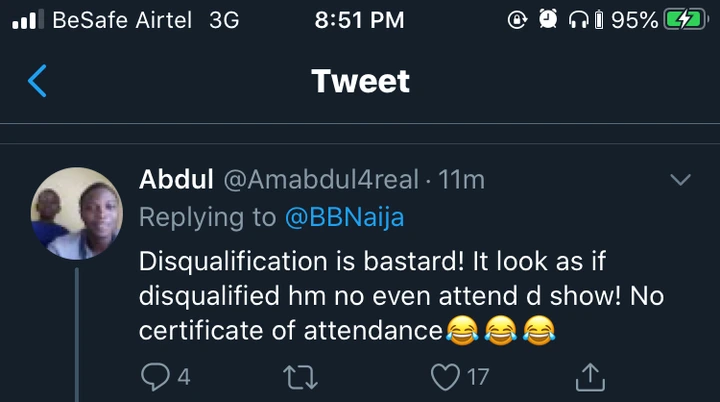
Task: Tap the tweet text about disqualification
Action: pyautogui.click(x=400, y=297)
